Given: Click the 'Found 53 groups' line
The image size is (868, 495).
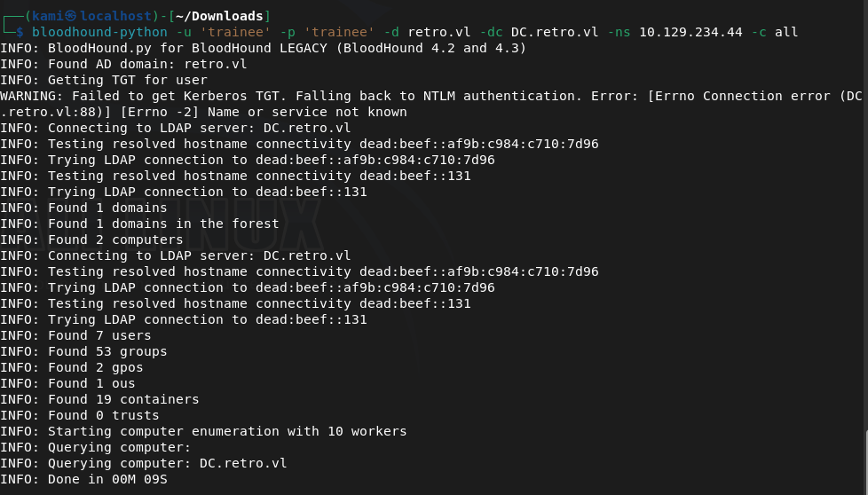Looking at the screenshot, I should (83, 351).
